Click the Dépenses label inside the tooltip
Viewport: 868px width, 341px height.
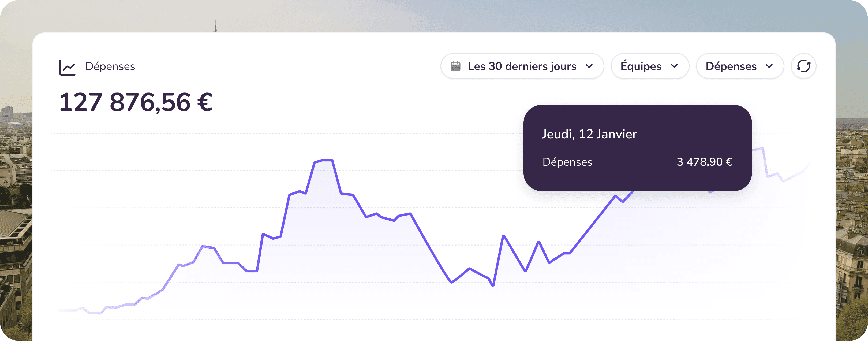567,162
